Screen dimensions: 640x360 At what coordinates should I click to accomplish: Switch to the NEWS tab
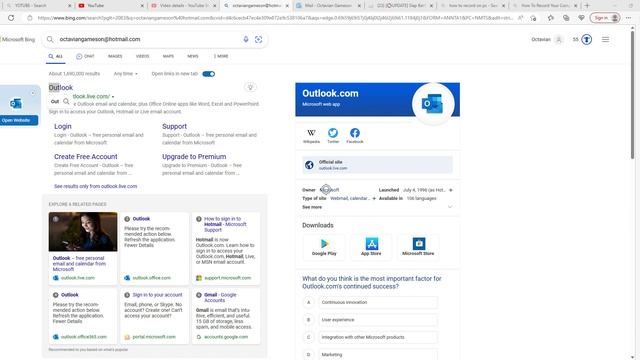click(x=193, y=56)
